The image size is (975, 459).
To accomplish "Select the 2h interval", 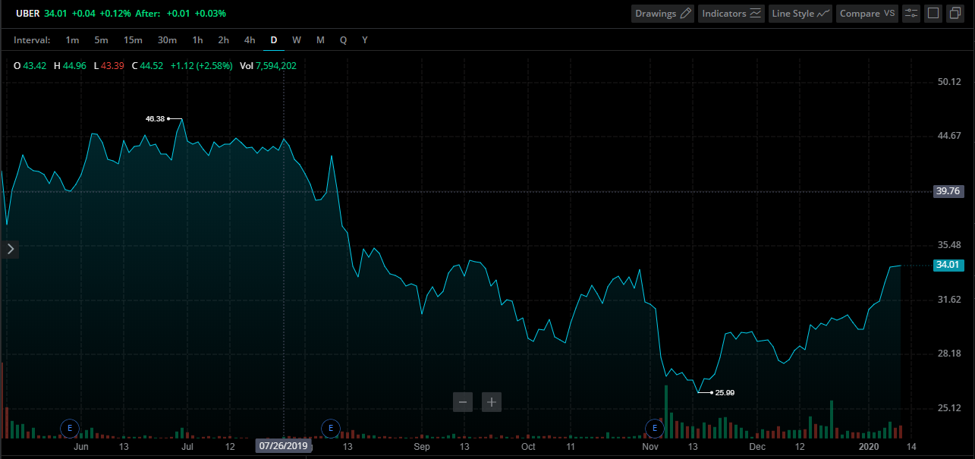I will (x=223, y=40).
